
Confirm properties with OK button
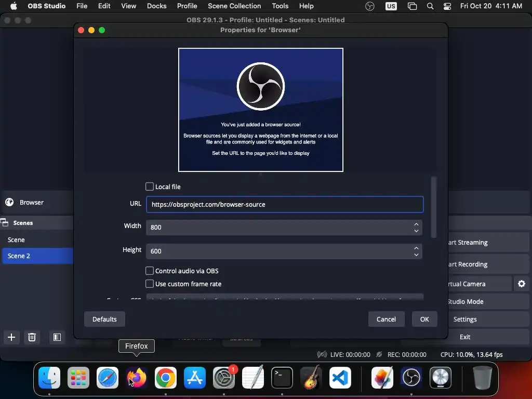click(424, 320)
